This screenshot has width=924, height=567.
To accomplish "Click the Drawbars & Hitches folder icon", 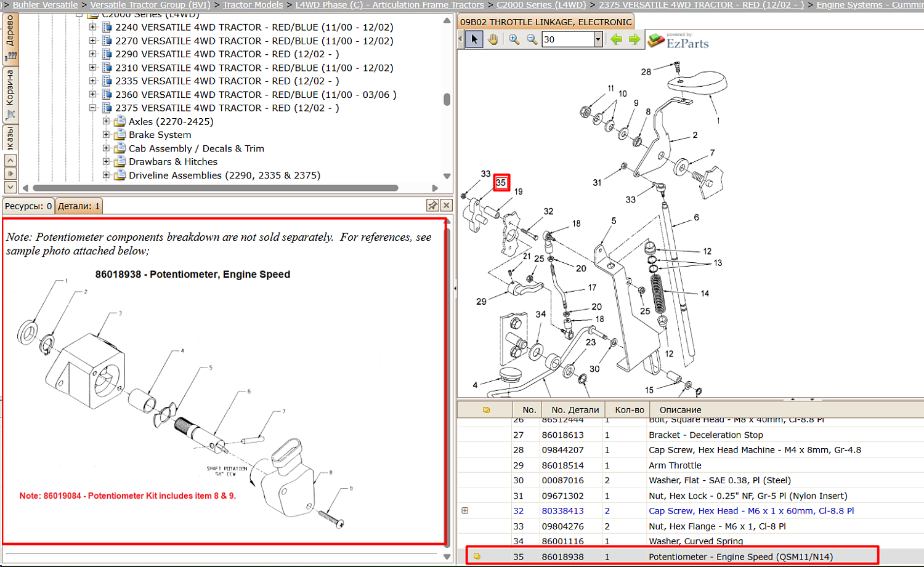I will pyautogui.click(x=120, y=162).
